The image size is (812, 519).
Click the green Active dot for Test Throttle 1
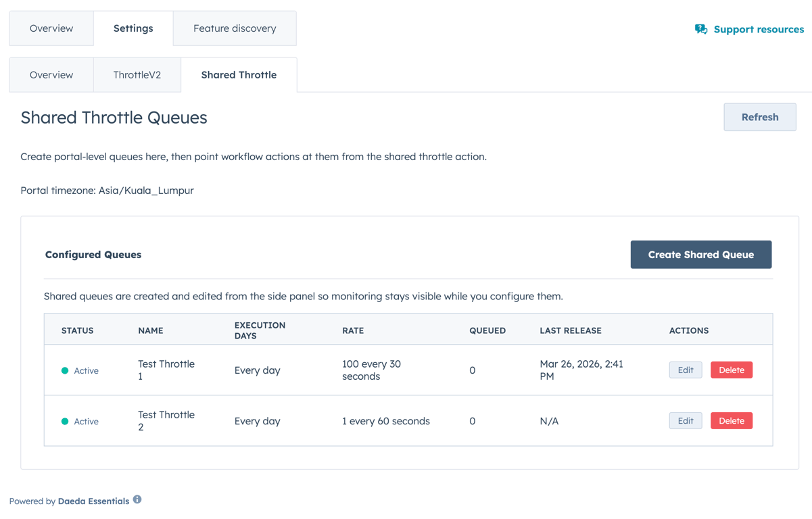click(x=64, y=370)
